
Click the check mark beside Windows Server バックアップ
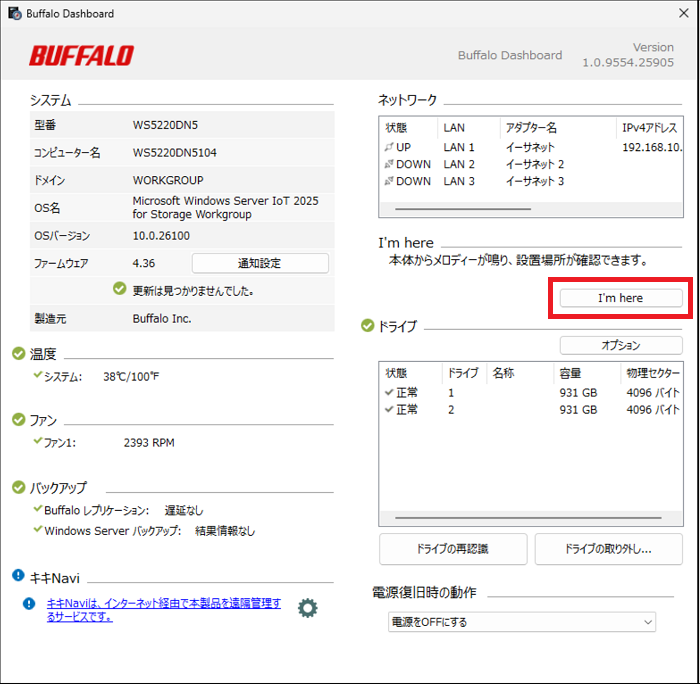click(x=38, y=529)
